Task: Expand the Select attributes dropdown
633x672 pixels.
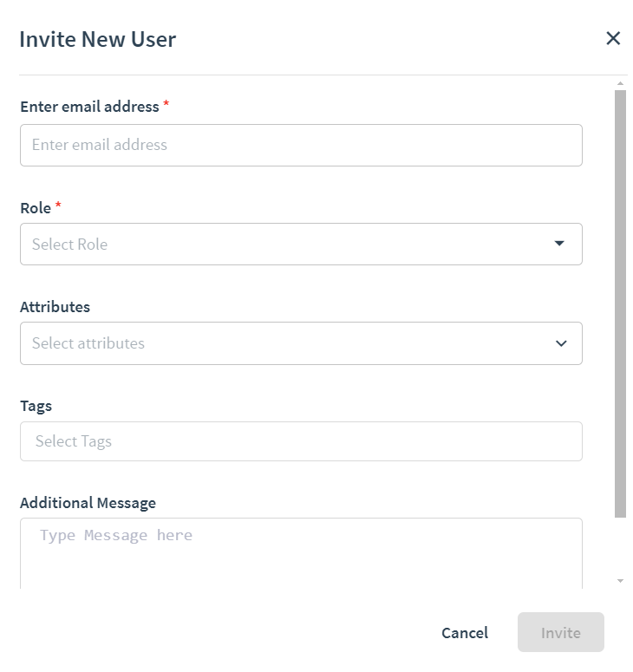Action: (x=301, y=343)
